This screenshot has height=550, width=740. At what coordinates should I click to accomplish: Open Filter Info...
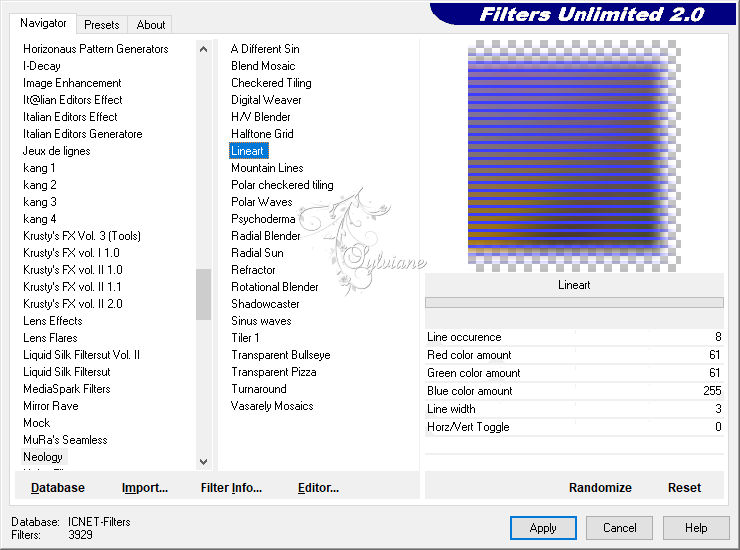pos(231,488)
